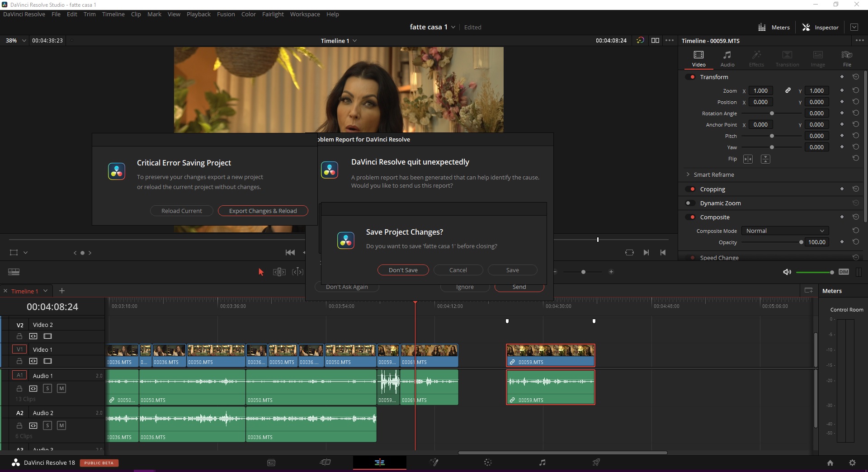This screenshot has height=472, width=868.
Task: Expand Smart Reframe section
Action: [688, 175]
